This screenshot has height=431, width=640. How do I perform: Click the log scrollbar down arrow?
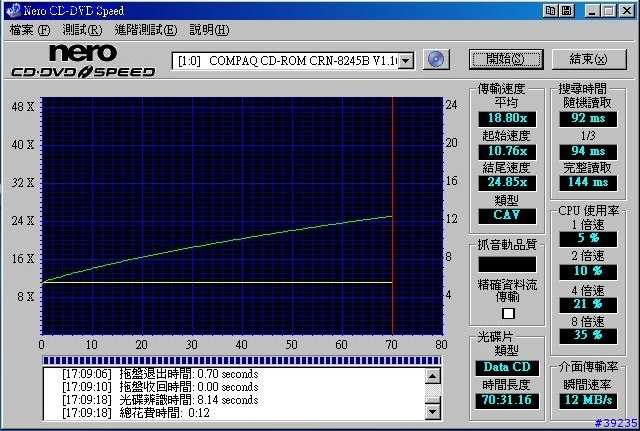(x=433, y=411)
